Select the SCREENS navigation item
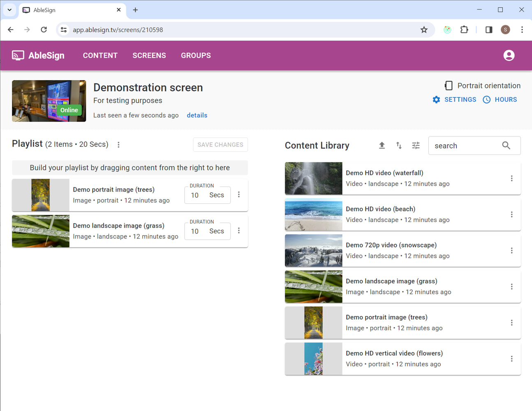Screen dimensions: 532x411 [x=149, y=55]
